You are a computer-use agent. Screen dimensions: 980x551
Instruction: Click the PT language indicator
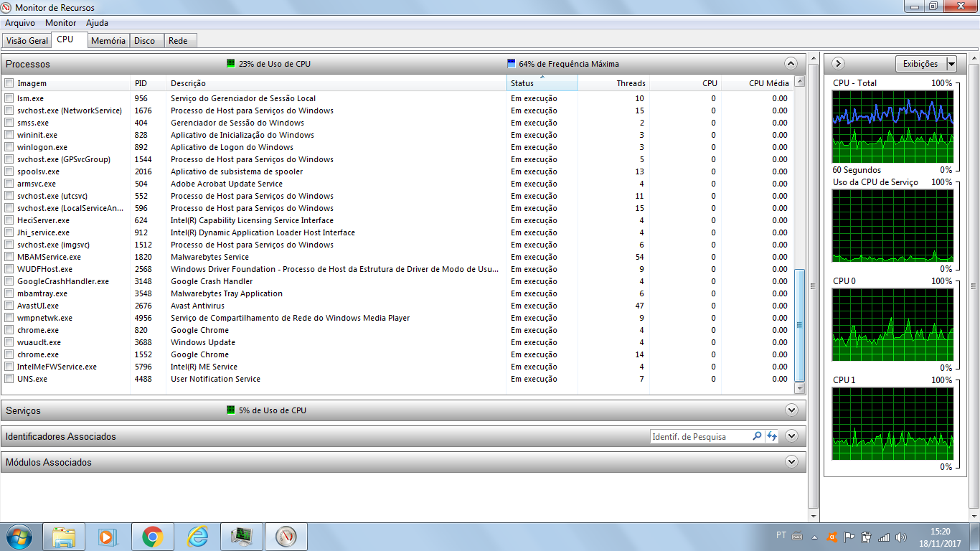[781, 535]
